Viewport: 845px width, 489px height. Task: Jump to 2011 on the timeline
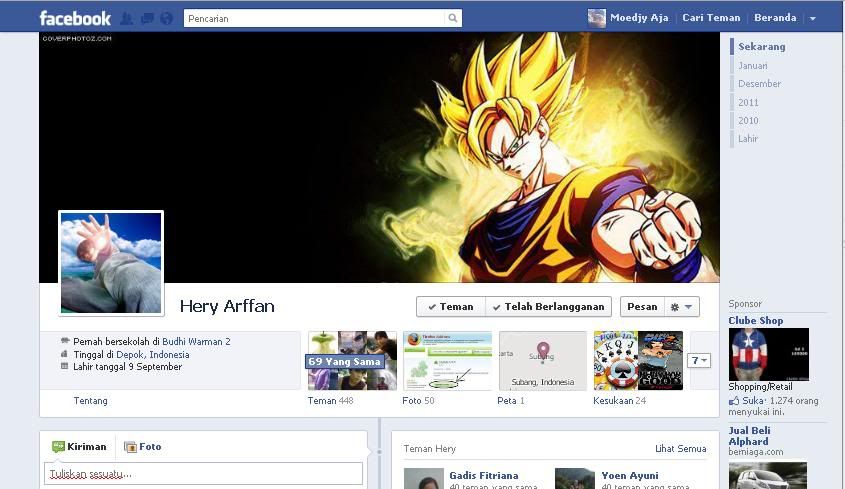pos(748,102)
